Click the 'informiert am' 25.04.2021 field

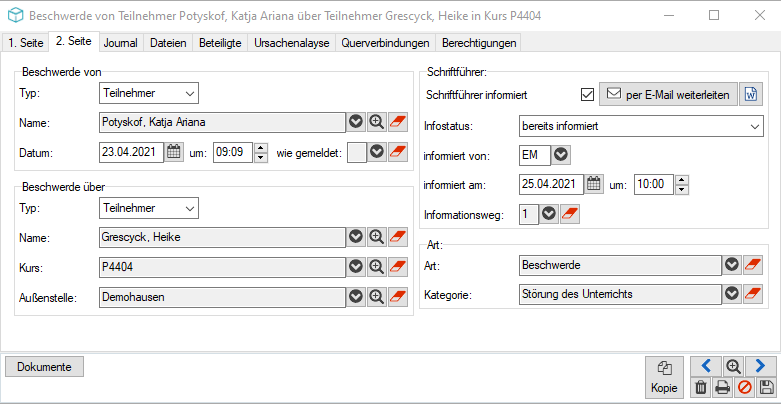pos(551,184)
